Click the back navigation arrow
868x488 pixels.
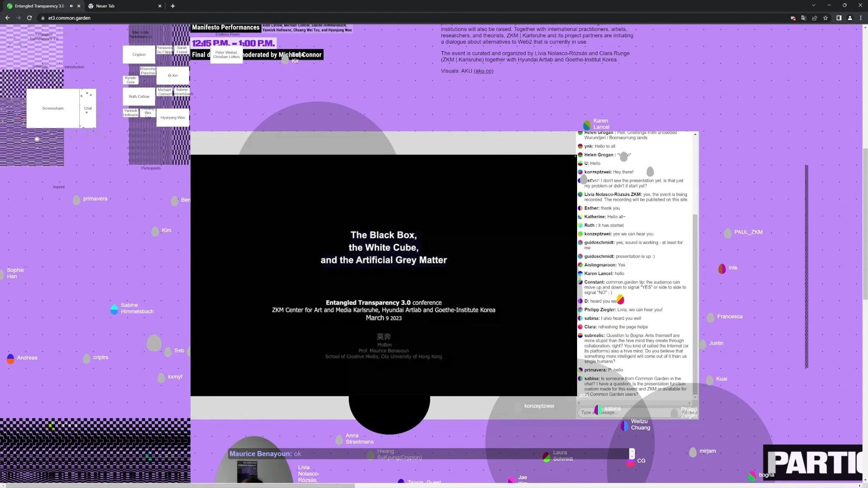(7, 18)
